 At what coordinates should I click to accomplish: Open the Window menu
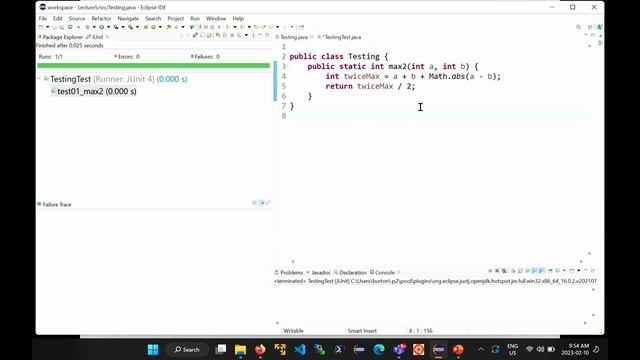[x=216, y=18]
